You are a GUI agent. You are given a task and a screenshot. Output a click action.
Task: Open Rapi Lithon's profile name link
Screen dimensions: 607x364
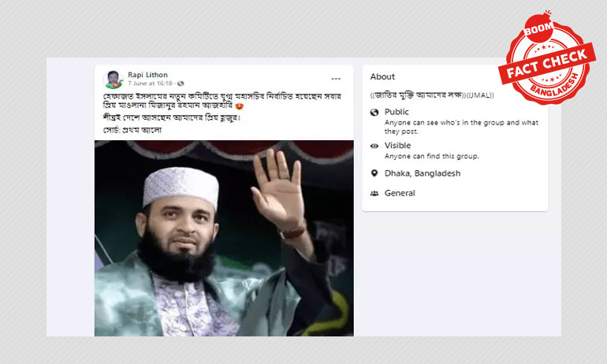tap(147, 75)
